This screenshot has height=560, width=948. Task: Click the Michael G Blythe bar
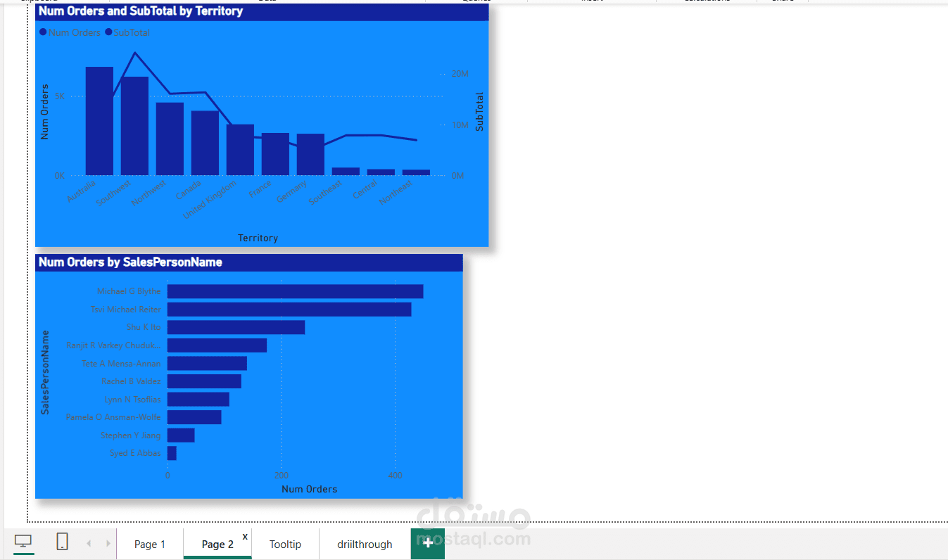pyautogui.click(x=296, y=291)
